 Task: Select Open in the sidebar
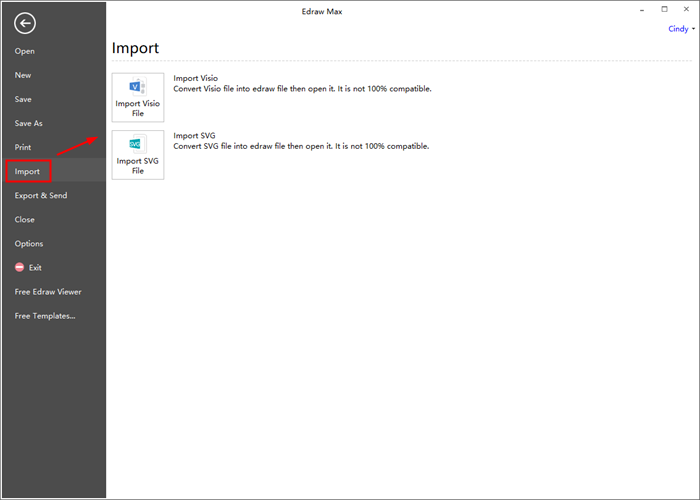point(25,51)
